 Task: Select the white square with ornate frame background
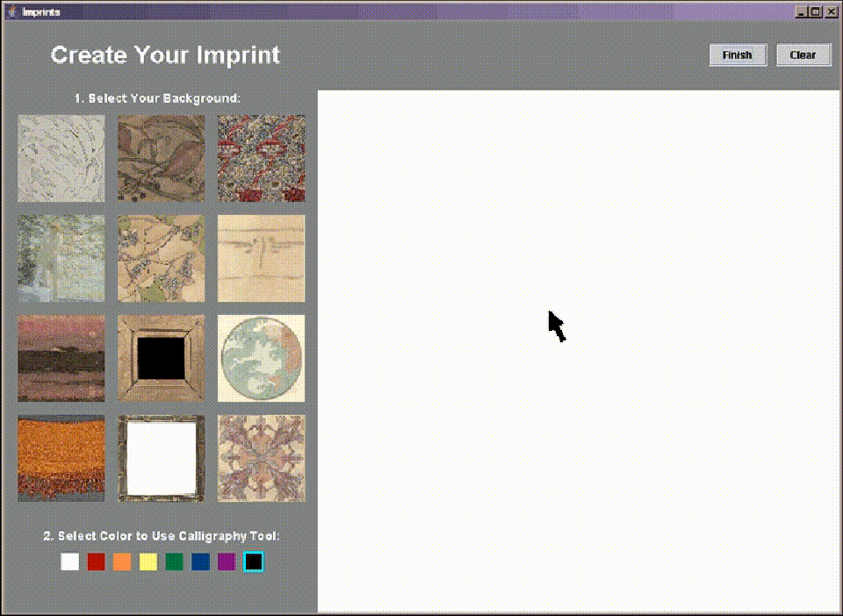162,458
